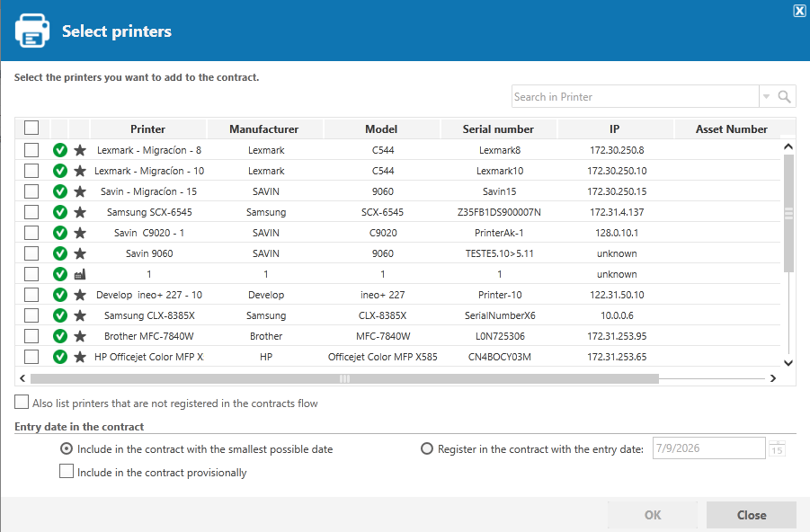Sort by the IP column header

[x=614, y=129]
